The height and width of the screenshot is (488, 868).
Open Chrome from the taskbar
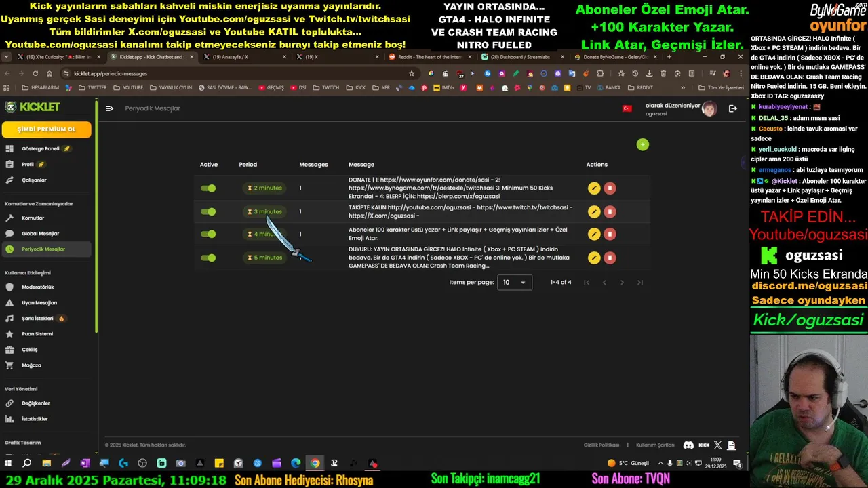pyautogui.click(x=315, y=463)
